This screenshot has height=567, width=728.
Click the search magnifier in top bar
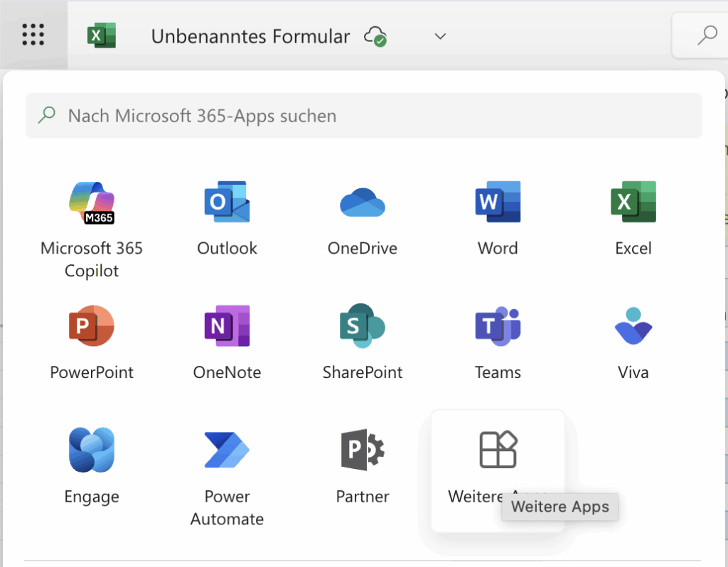tap(707, 36)
